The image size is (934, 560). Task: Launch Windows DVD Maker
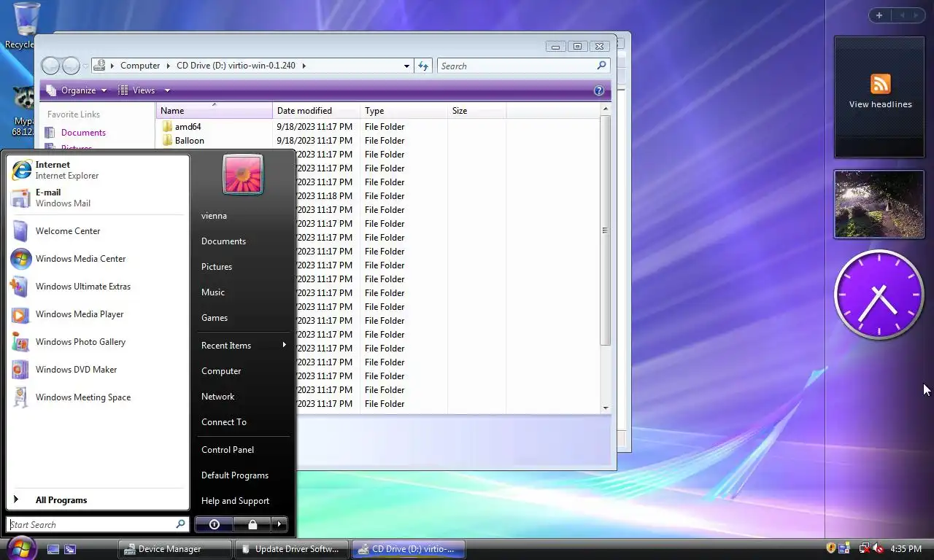click(x=97, y=370)
